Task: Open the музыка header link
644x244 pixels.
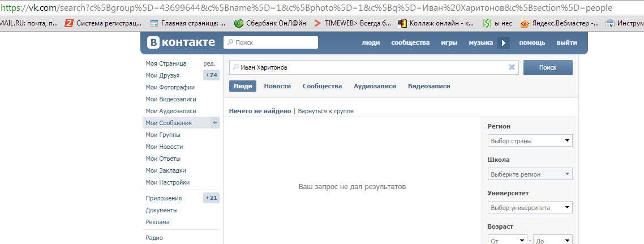Action: pyautogui.click(x=481, y=42)
